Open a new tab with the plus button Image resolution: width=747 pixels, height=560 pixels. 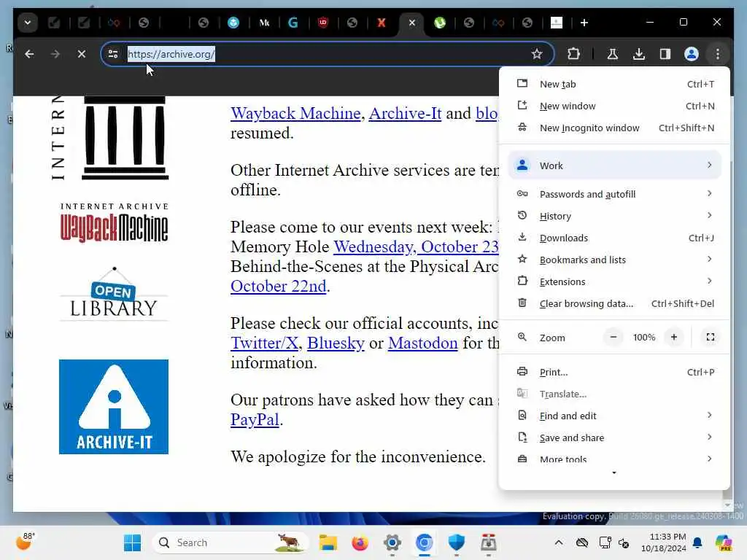point(584,23)
